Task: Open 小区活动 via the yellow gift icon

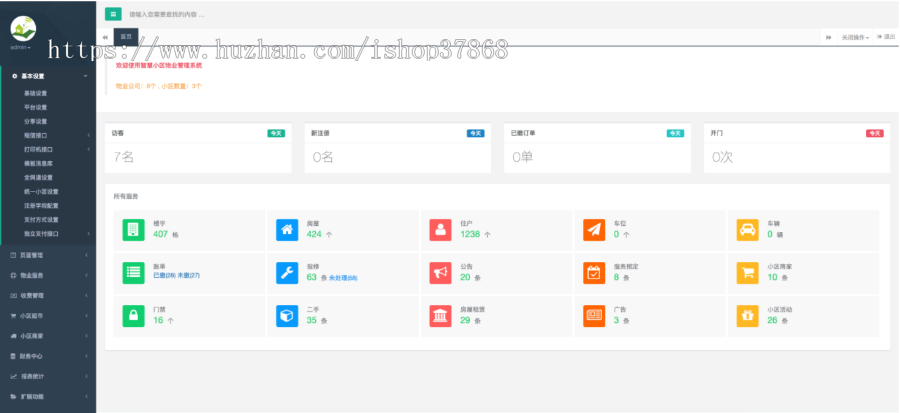Action: tap(747, 316)
